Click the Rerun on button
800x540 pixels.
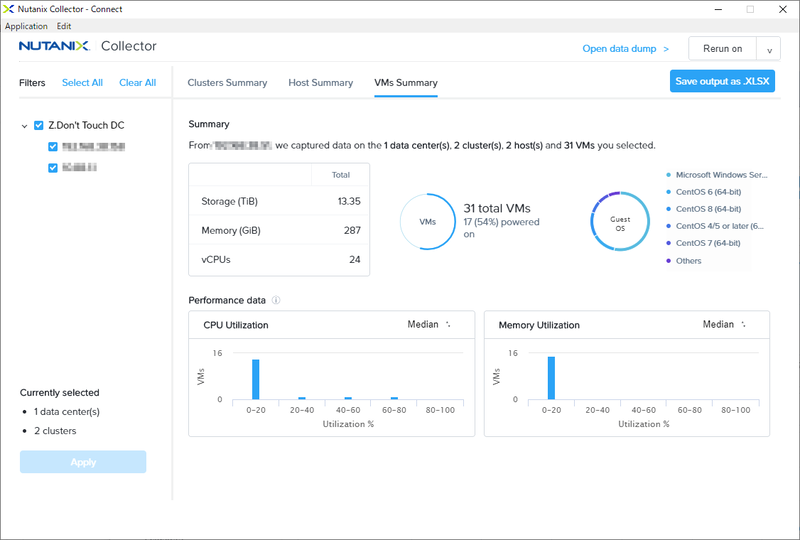point(722,49)
